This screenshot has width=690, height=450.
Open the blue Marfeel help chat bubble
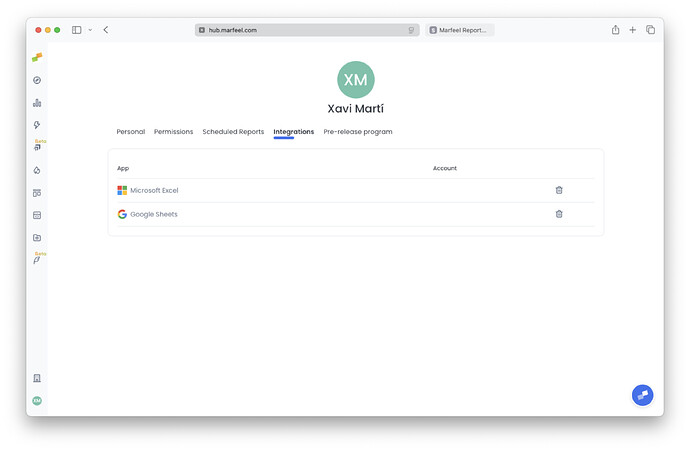coord(642,395)
